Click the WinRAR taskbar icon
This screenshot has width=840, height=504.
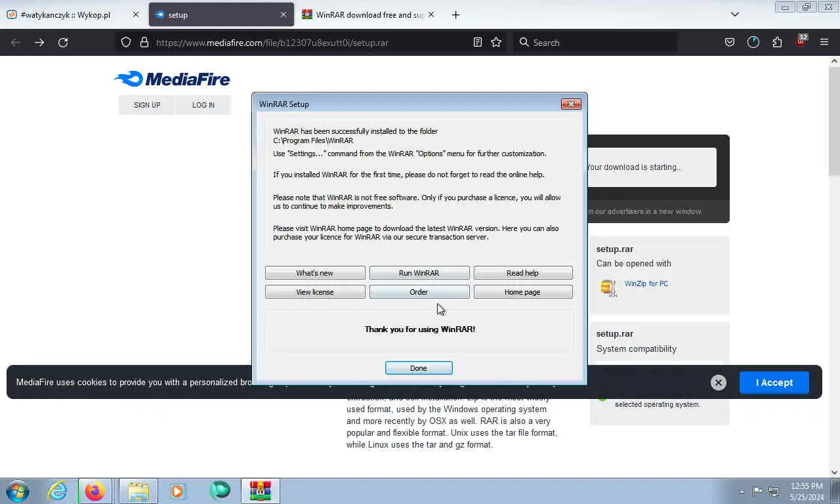click(261, 491)
